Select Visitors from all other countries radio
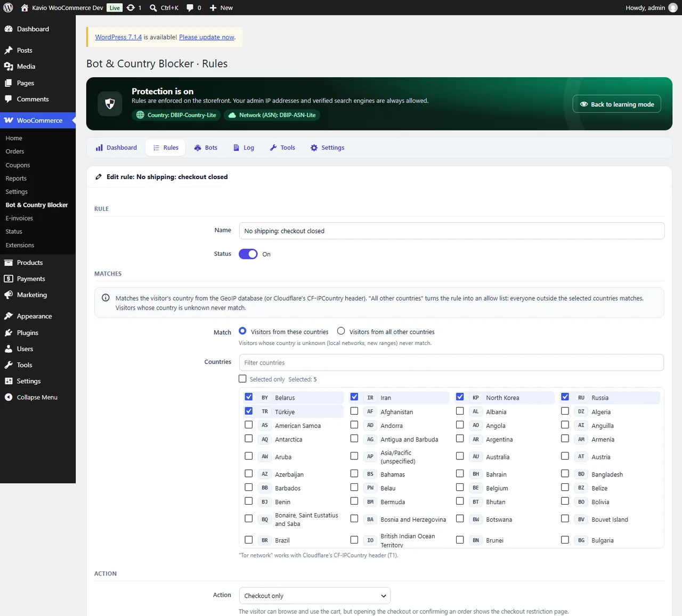 click(341, 331)
